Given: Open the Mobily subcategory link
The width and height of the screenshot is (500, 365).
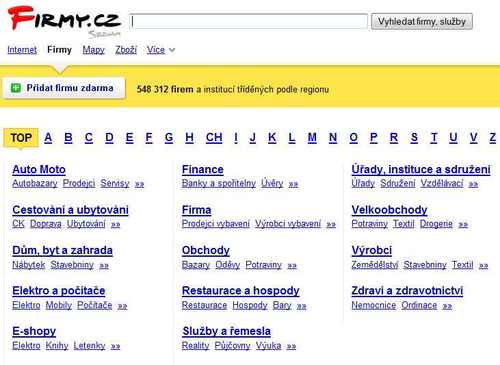Looking at the screenshot, I should [59, 305].
